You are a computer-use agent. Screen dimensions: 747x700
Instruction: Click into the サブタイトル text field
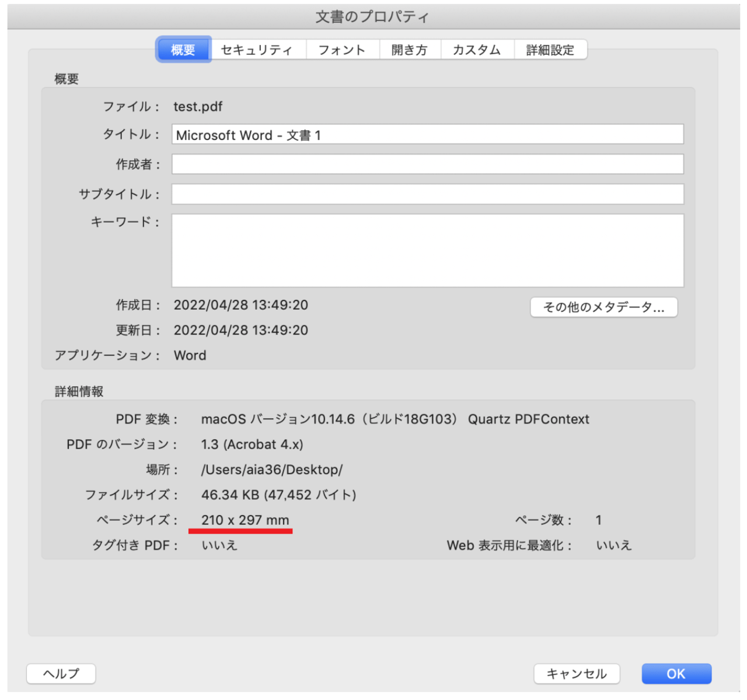(427, 194)
